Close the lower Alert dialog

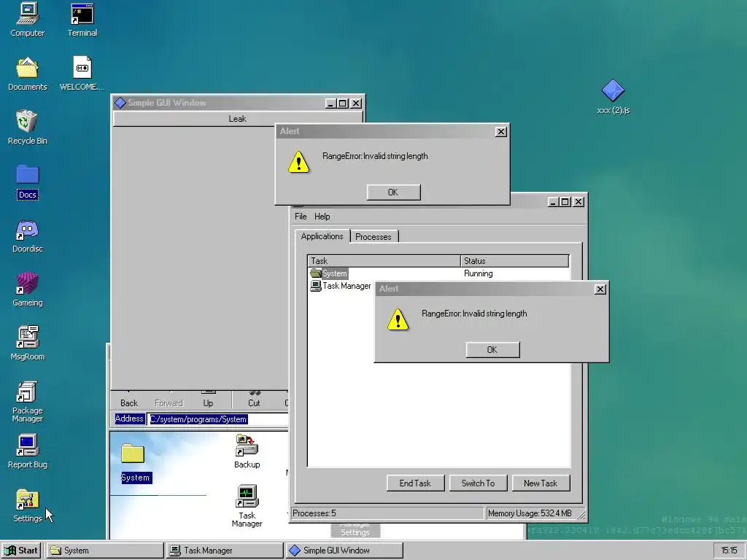pos(600,289)
